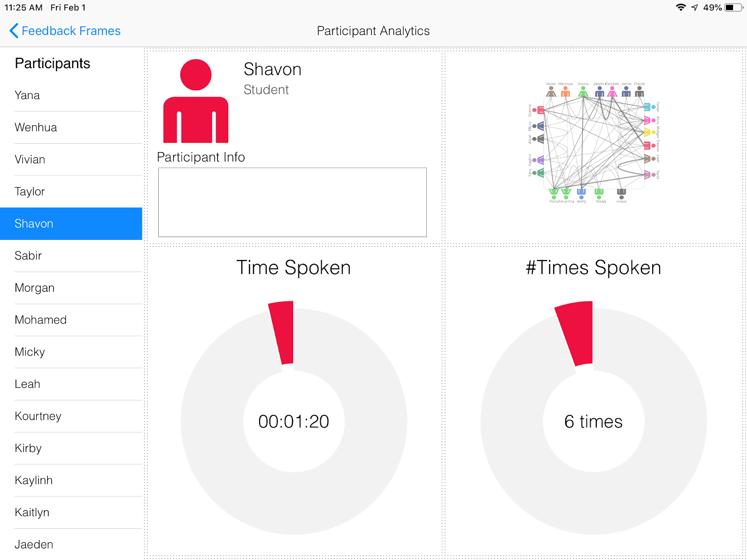Tap the back chevron to Feedback Frames

coord(14,31)
